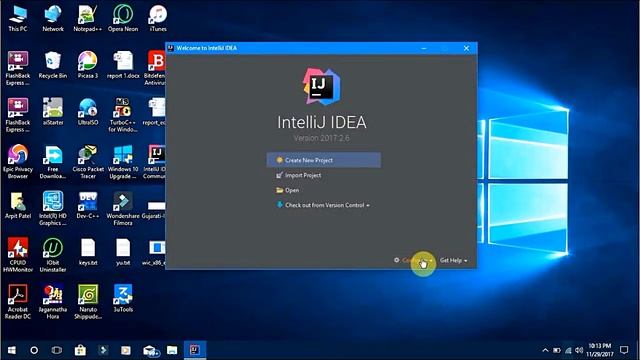Viewport: 640px width, 360px height.
Task: Open the Windows Start menu
Action: [11, 350]
